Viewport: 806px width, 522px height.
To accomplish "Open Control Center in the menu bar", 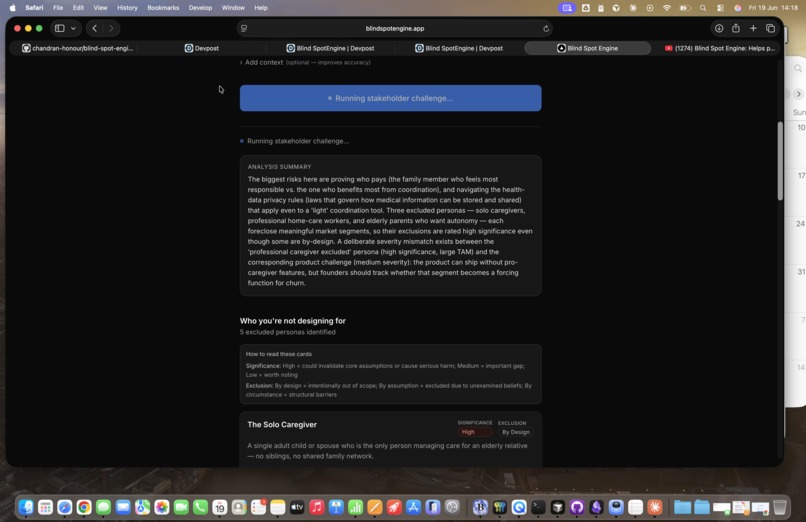I will 720,8.
